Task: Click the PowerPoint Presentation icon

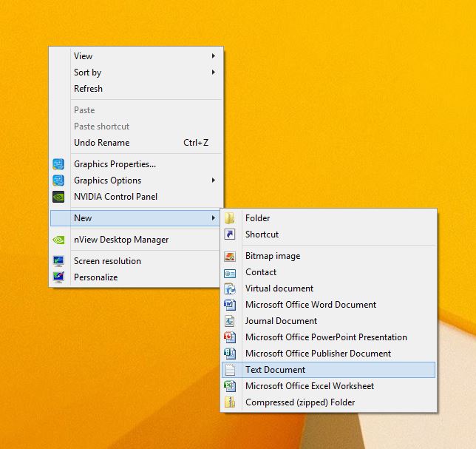Action: (230, 337)
